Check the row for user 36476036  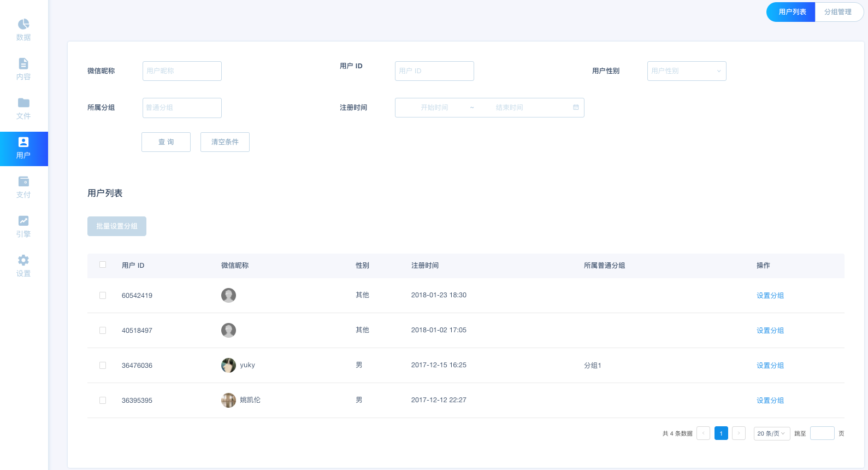coord(103,366)
